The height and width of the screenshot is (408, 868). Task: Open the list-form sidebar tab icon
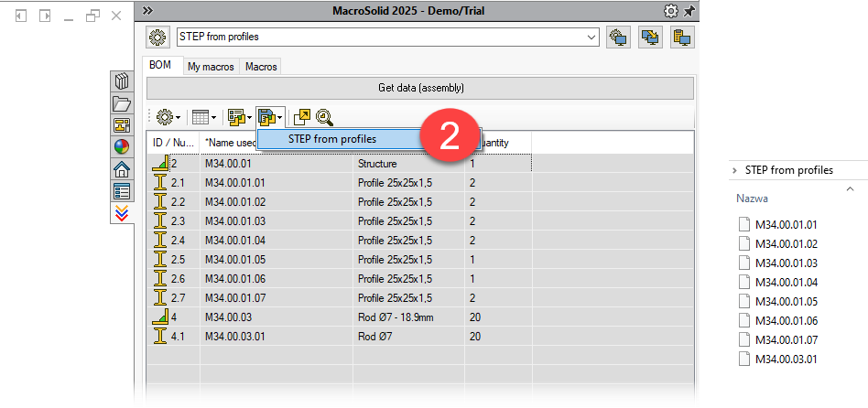[122, 191]
